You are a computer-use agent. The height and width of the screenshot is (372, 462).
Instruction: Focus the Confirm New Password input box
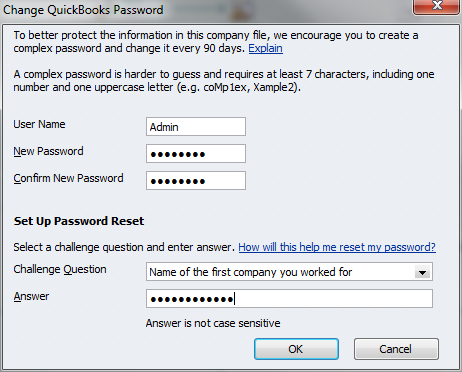[196, 180]
